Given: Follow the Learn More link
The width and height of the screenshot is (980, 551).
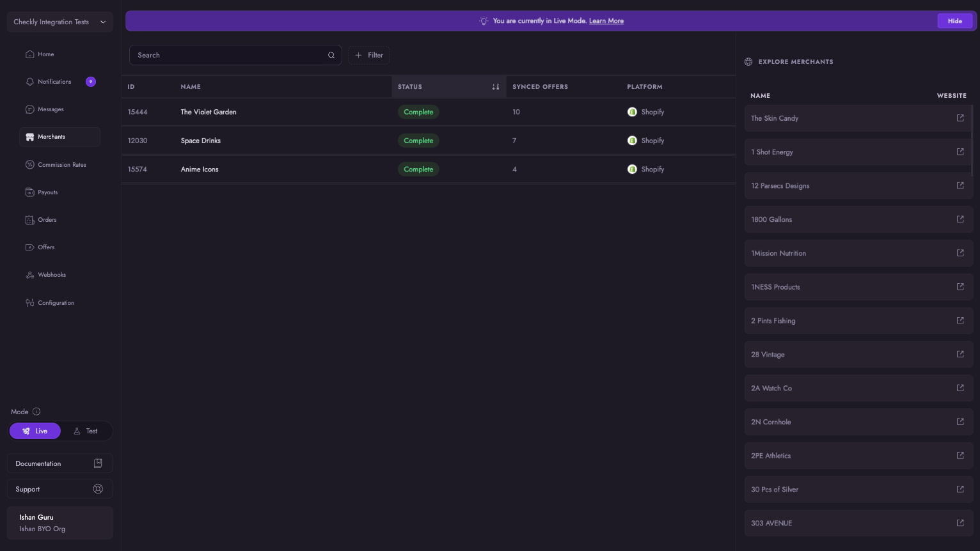Looking at the screenshot, I should (x=606, y=21).
